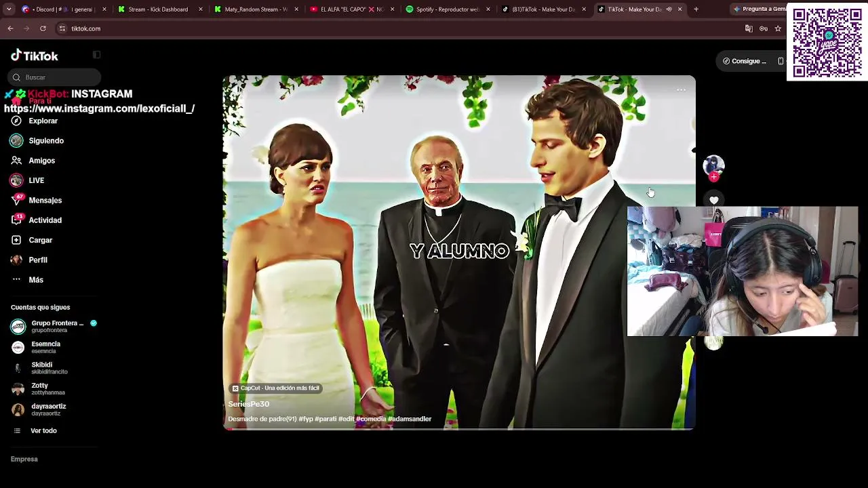Viewport: 868px width, 488px height.
Task: Open the Explorar compass icon
Action: [16, 121]
